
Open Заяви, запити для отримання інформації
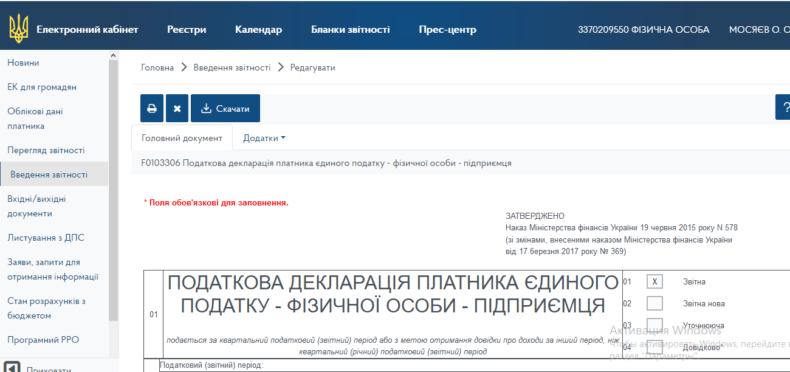[53, 270]
